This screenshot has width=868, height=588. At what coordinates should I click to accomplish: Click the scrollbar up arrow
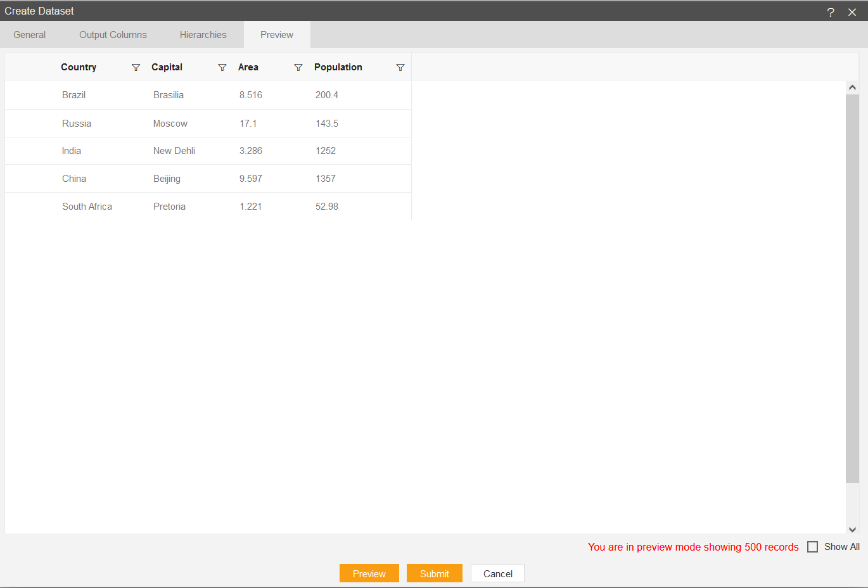[852, 87]
